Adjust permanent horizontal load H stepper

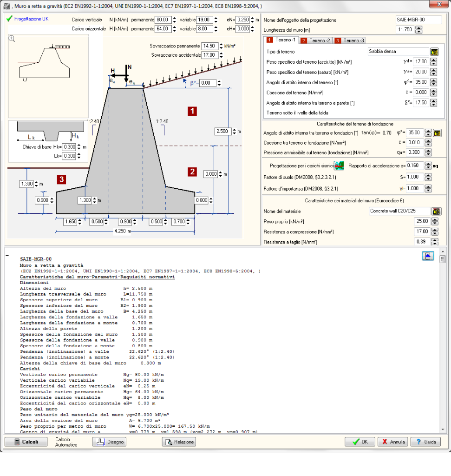174,29
